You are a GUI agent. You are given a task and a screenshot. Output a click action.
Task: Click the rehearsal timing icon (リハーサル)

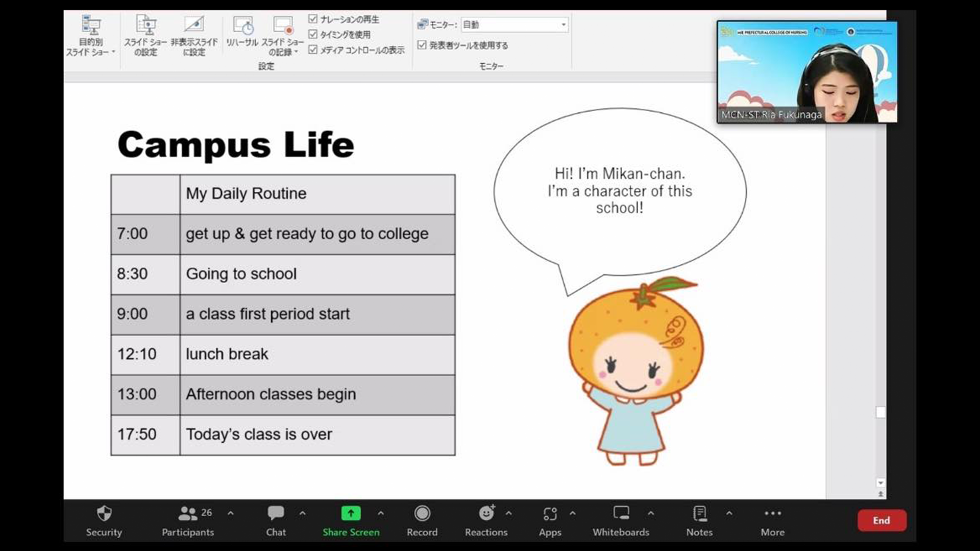(243, 24)
